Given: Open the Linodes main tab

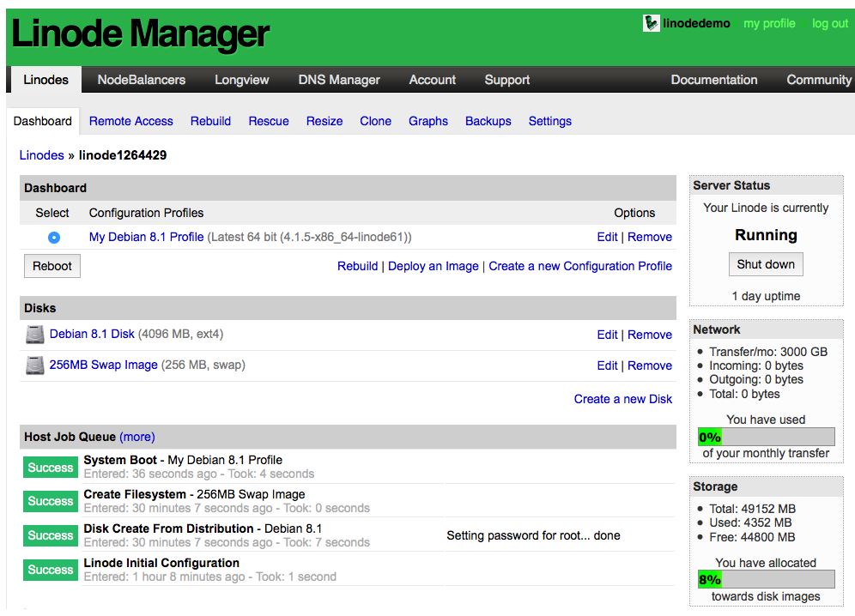Looking at the screenshot, I should click(x=45, y=80).
